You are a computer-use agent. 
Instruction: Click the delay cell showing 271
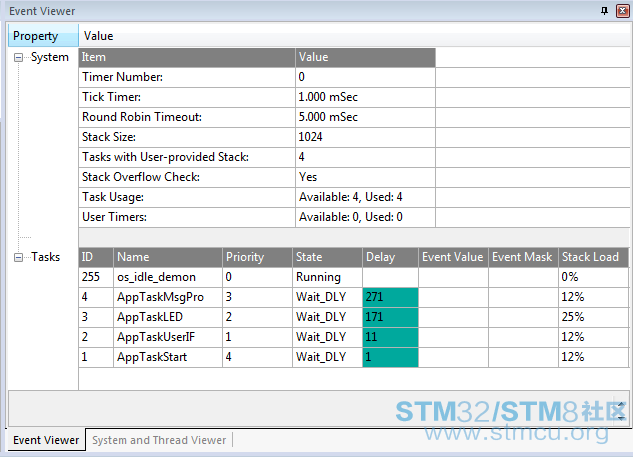390,297
